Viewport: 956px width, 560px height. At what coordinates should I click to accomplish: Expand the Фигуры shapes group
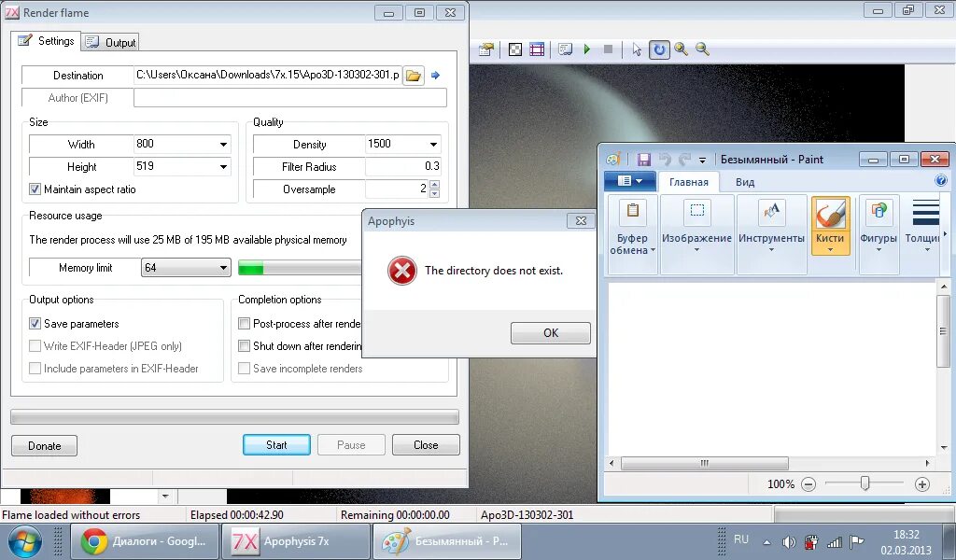[x=879, y=234]
